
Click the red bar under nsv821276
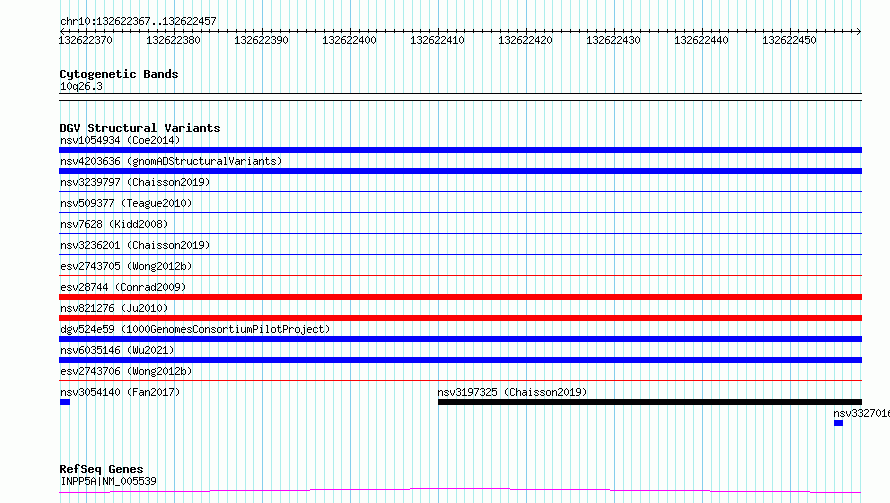[460, 318]
